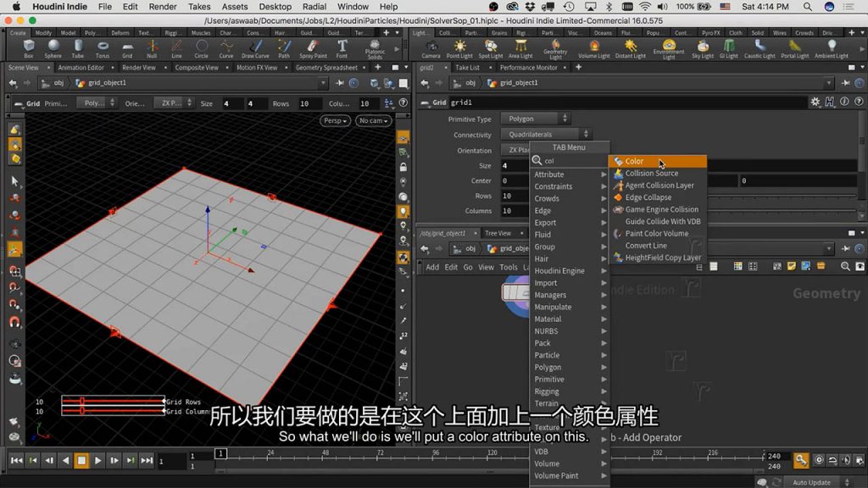
Task: Open the Auto Update mode dropdown
Action: pos(817,482)
